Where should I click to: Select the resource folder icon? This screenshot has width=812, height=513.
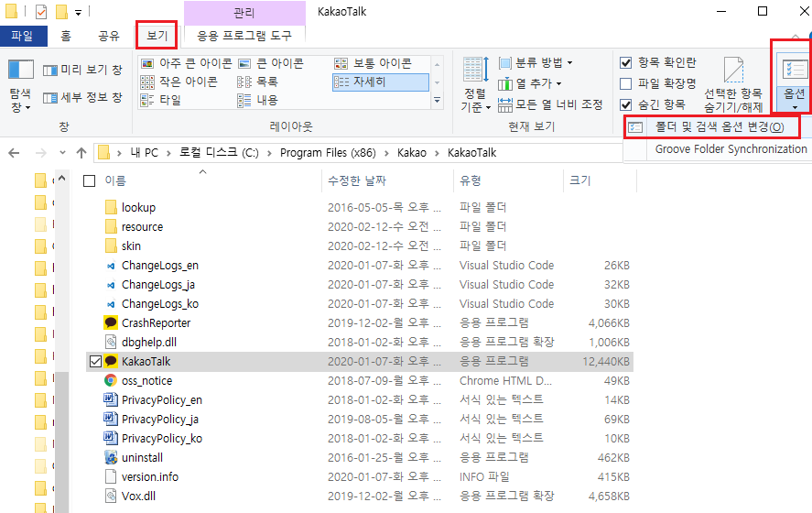coord(111,226)
